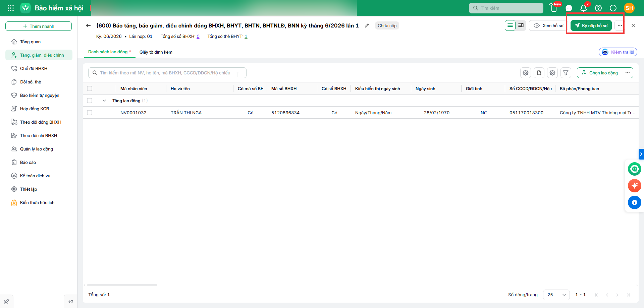
Task: Open first gear settings icon in table toolbar
Action: pyautogui.click(x=526, y=73)
